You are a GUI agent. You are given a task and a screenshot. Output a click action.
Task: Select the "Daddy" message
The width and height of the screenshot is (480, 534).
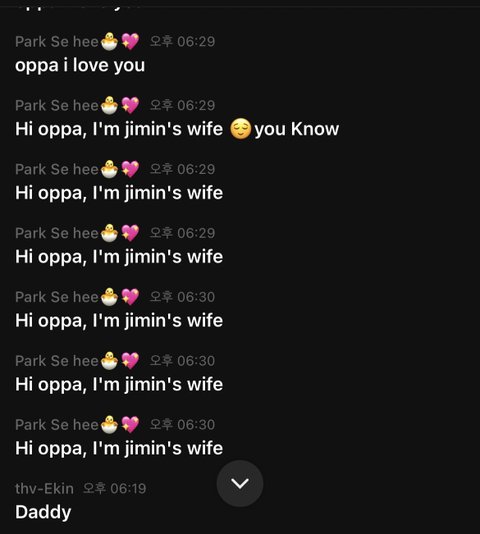[x=43, y=512]
